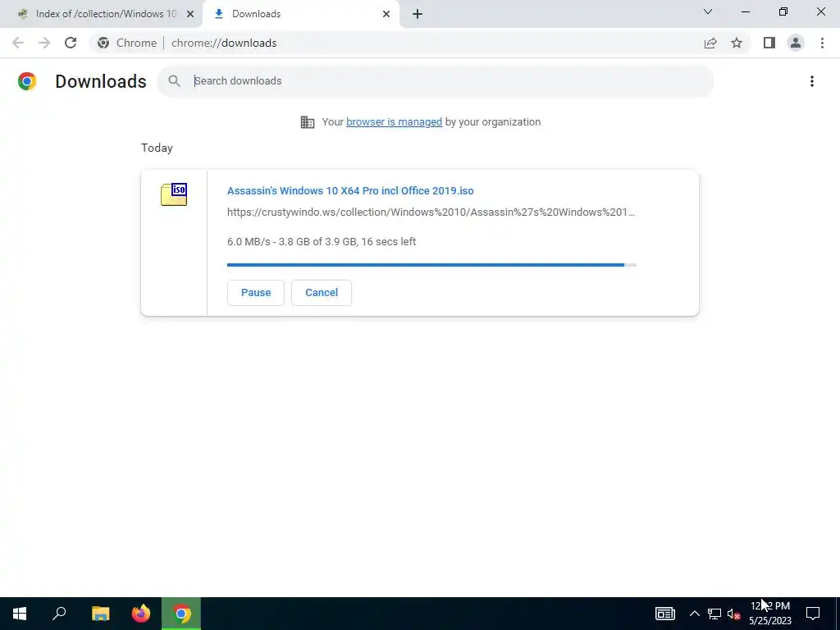Open News and interests taskbar widget
840x630 pixels.
tap(664, 614)
